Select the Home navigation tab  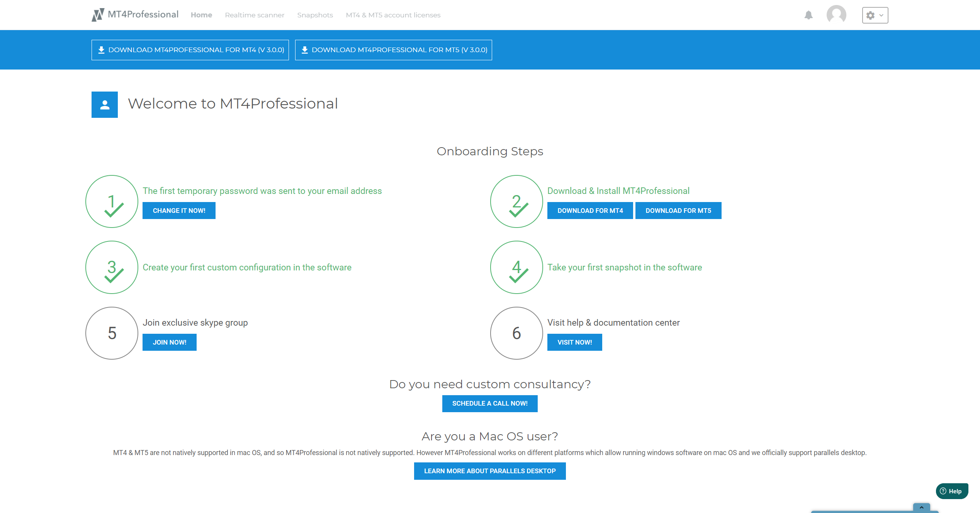point(201,14)
